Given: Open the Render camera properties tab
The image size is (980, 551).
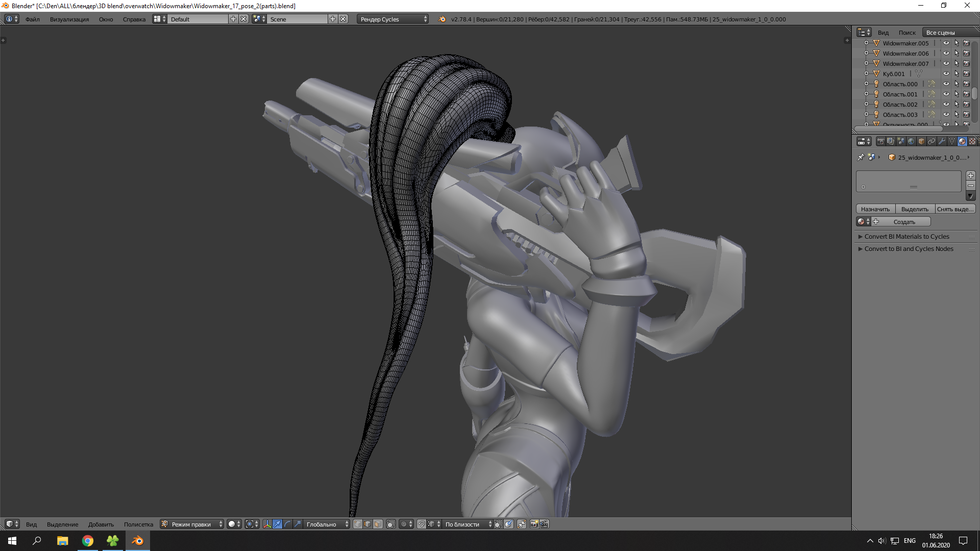Looking at the screenshot, I should (x=880, y=141).
